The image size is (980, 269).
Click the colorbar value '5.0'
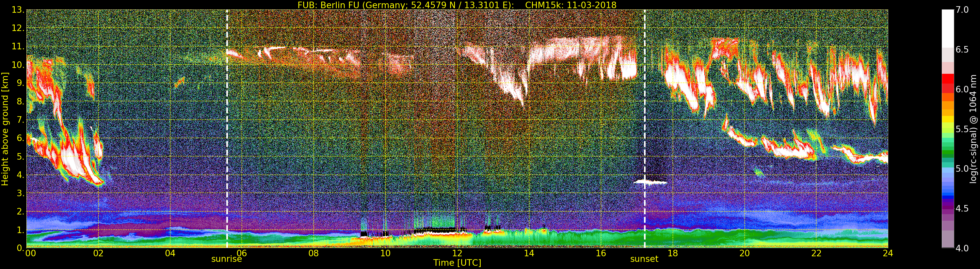(x=962, y=168)
